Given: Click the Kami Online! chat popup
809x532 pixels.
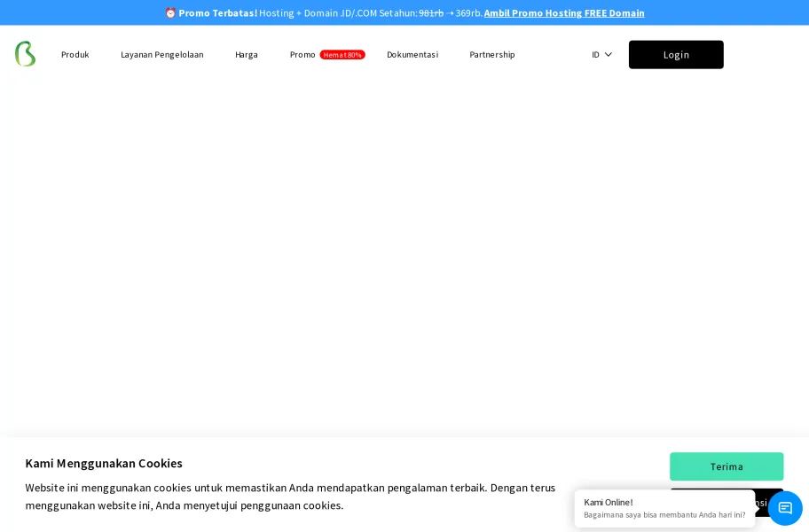Looking at the screenshot, I should pyautogui.click(x=664, y=508).
